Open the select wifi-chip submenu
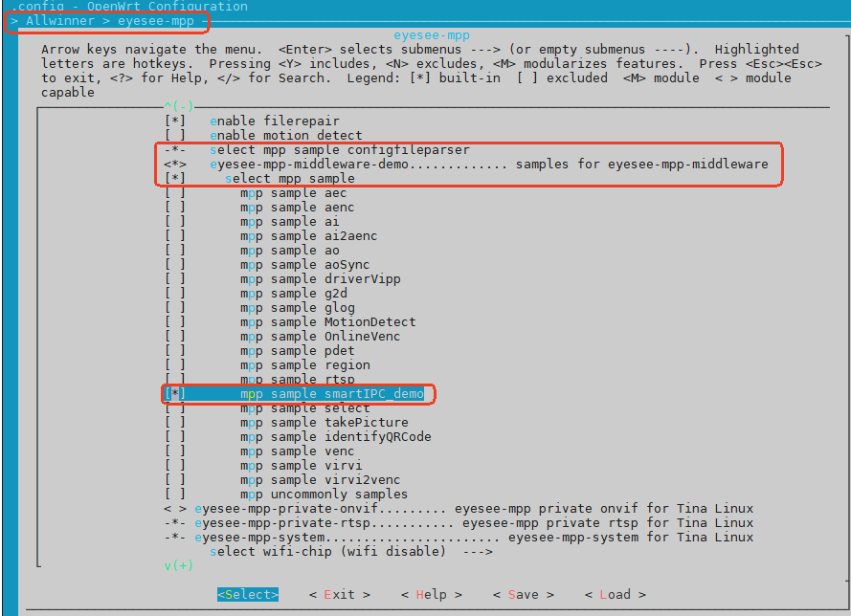Viewport: 851px width, 616px height. [x=350, y=552]
